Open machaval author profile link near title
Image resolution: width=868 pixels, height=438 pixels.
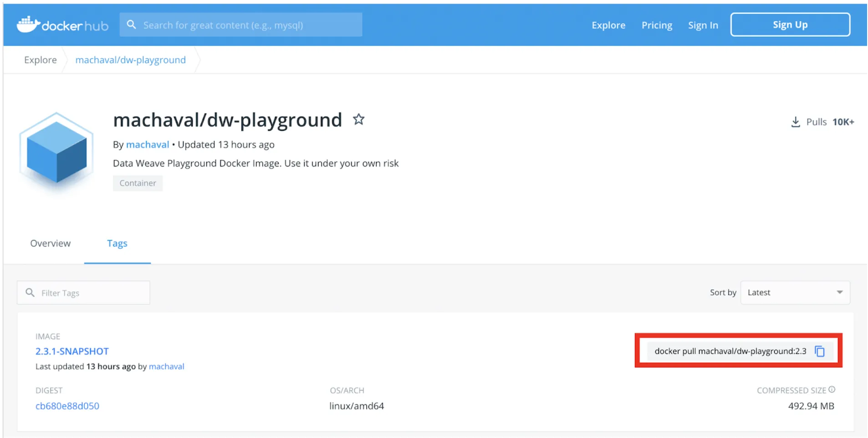148,144
